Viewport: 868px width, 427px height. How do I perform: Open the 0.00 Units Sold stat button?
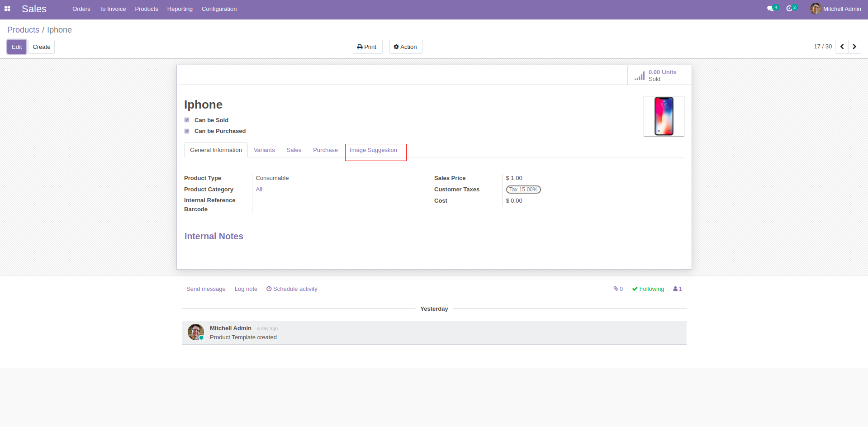(x=659, y=75)
